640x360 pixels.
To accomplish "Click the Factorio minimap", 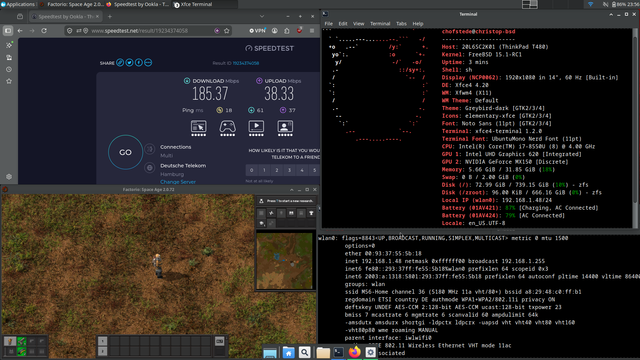I will [284, 261].
